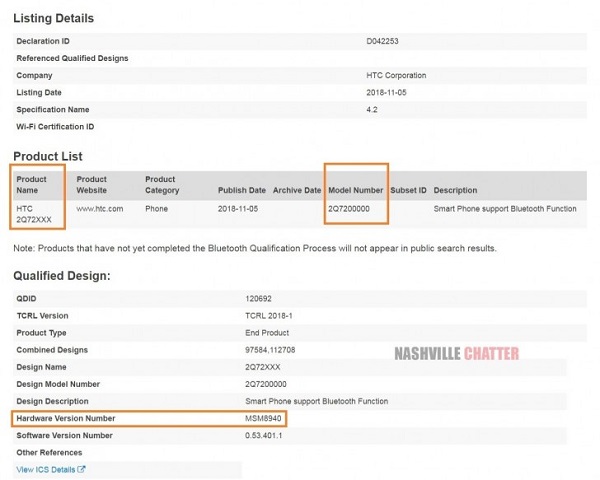Click the external link icon beside ICS Details
600x480 pixels.
click(x=82, y=468)
